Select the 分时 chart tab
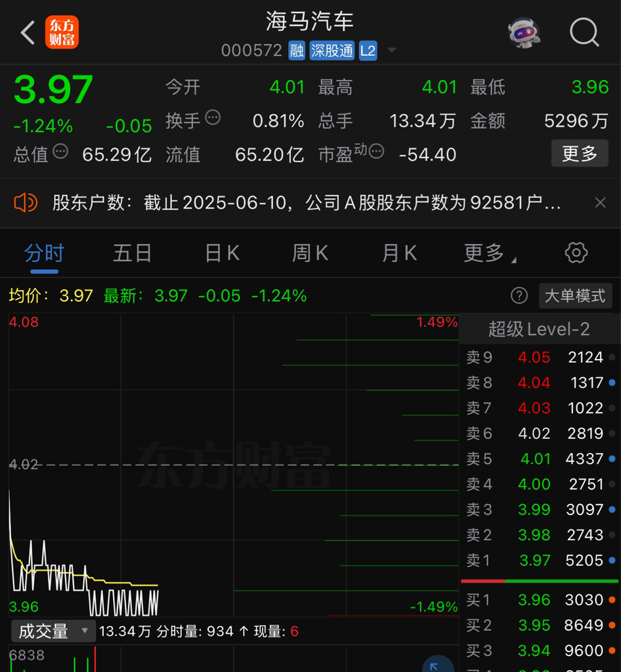The height and width of the screenshot is (672, 621). point(44,253)
